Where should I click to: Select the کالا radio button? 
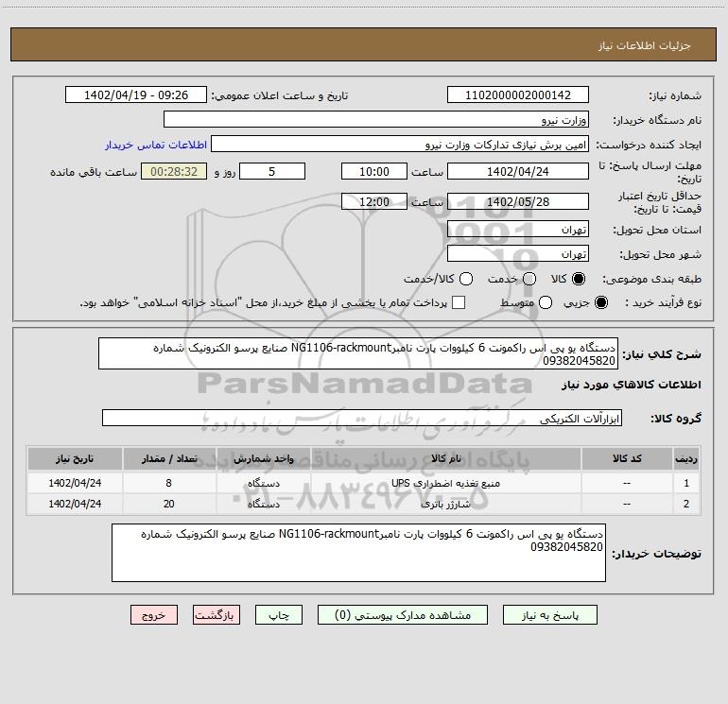579,279
